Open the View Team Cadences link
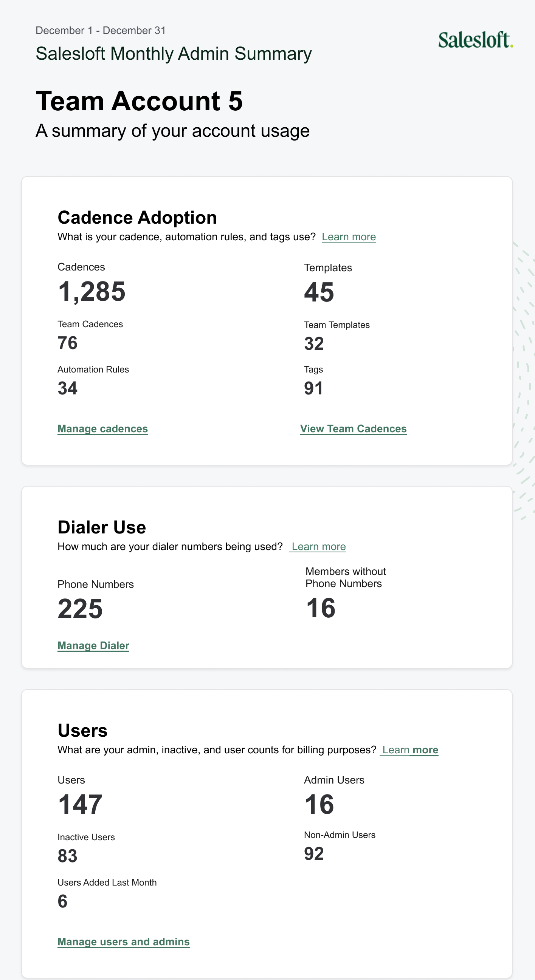This screenshot has width=535, height=980. (353, 428)
